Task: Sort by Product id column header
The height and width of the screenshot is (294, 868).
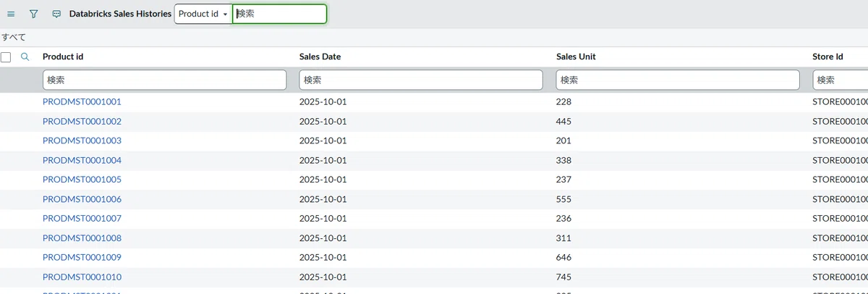Action: (64, 56)
